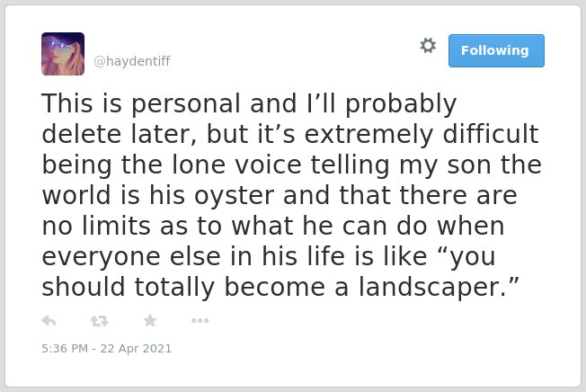586x392 pixels.
Task: Click the word "limits" in the tweet
Action: coord(116,226)
